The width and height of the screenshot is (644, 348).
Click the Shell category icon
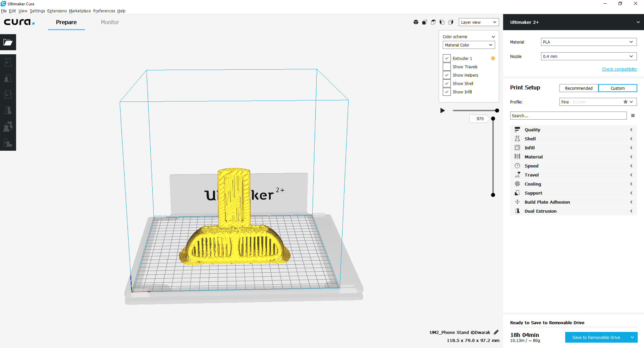pyautogui.click(x=517, y=139)
